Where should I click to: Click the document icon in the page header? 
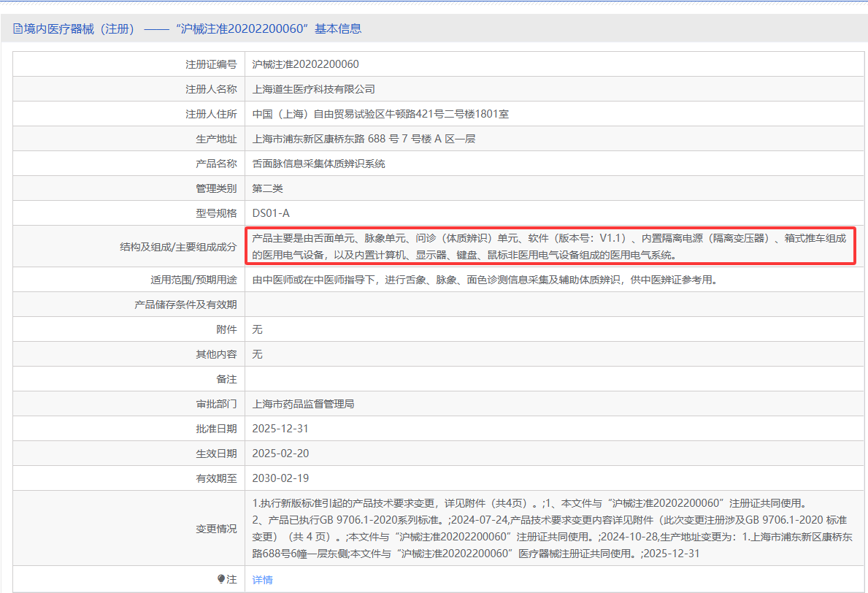click(18, 29)
